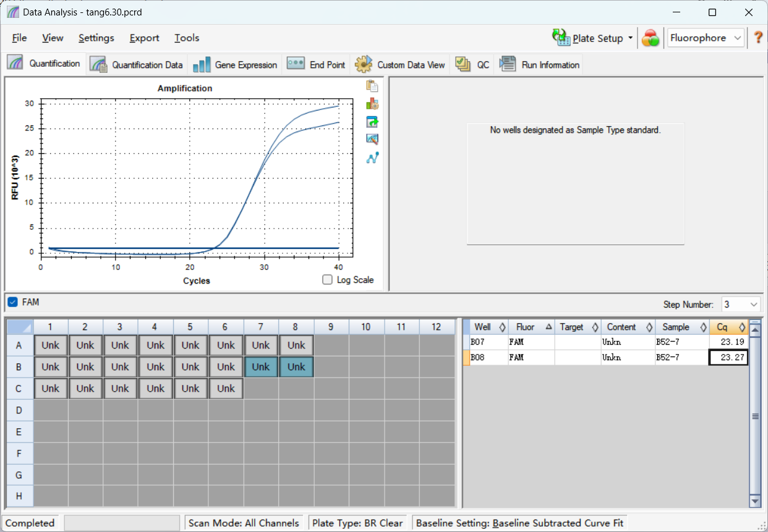Select plate column 7 header
The height and width of the screenshot is (532, 768).
261,326
